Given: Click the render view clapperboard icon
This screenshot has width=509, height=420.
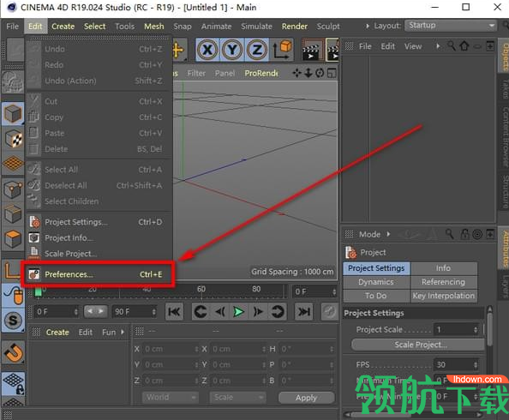Looking at the screenshot, I should 312,50.
